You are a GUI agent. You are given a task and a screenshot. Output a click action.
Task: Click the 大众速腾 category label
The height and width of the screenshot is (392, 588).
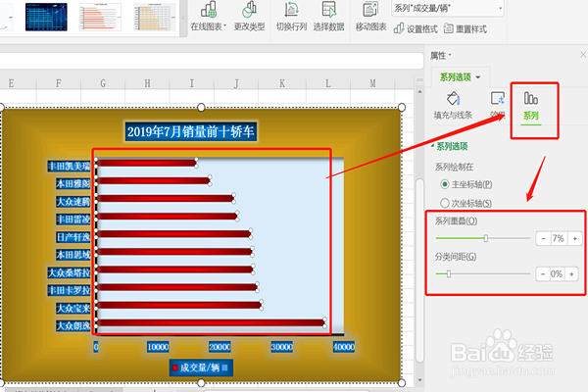[x=73, y=202]
